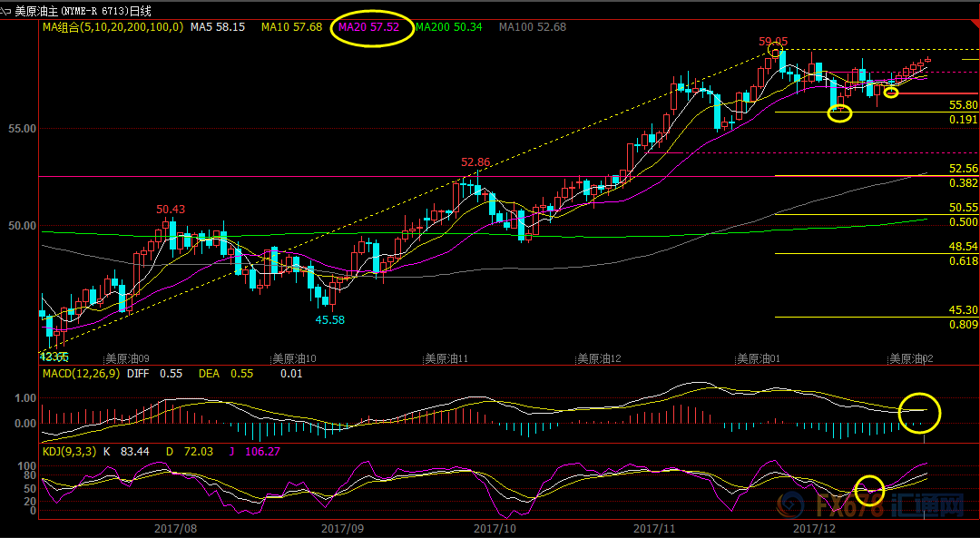
Task: Click the 50.43 peak price label
Action: pyautogui.click(x=171, y=210)
